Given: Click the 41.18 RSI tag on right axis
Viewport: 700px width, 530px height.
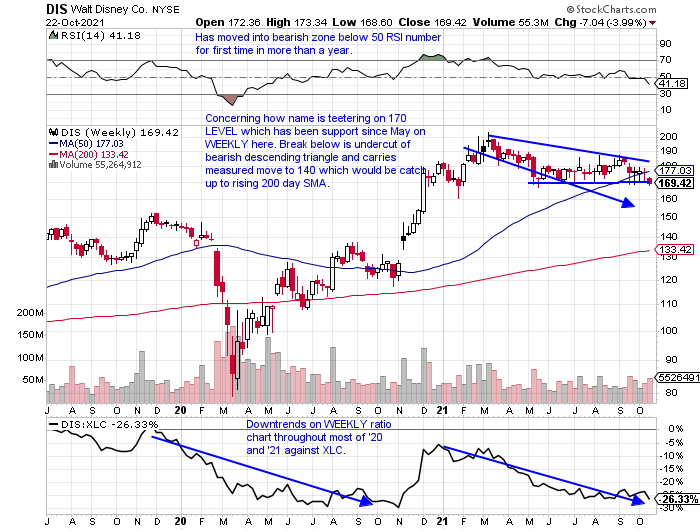Looking at the screenshot, I should click(x=672, y=83).
